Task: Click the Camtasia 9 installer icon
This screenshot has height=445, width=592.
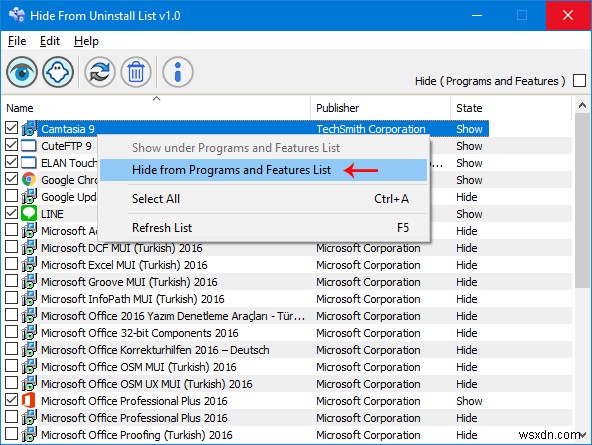Action: pos(29,128)
